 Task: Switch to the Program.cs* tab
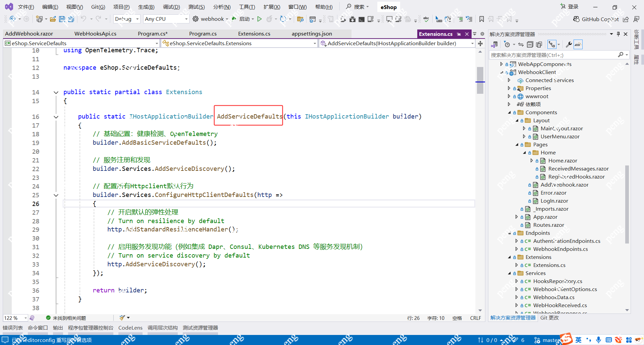click(153, 33)
